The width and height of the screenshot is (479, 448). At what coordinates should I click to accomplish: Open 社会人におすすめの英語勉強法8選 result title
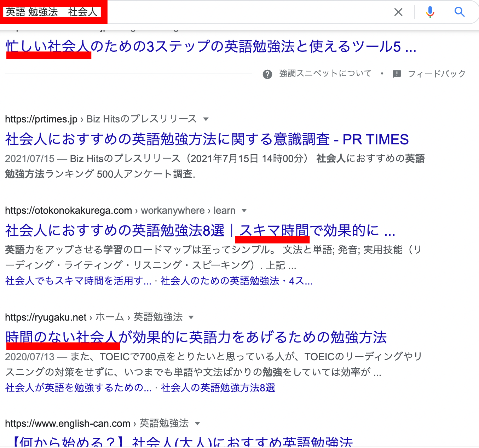tap(115, 230)
